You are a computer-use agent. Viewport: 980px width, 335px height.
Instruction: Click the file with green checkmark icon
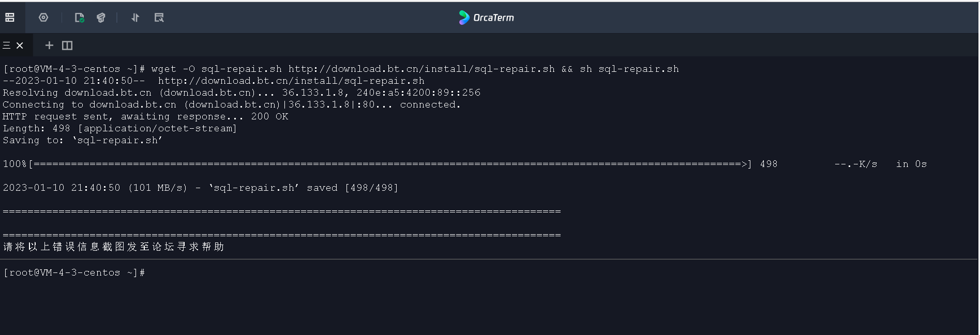point(79,18)
